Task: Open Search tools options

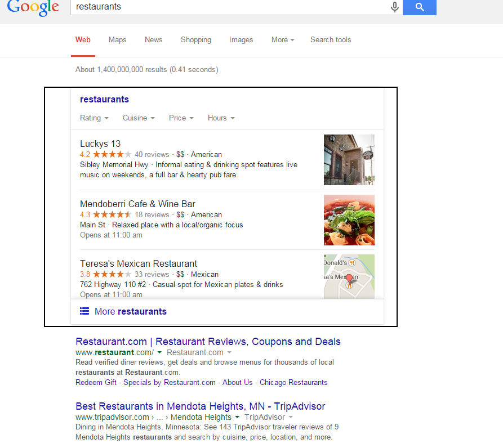Action: [x=331, y=40]
